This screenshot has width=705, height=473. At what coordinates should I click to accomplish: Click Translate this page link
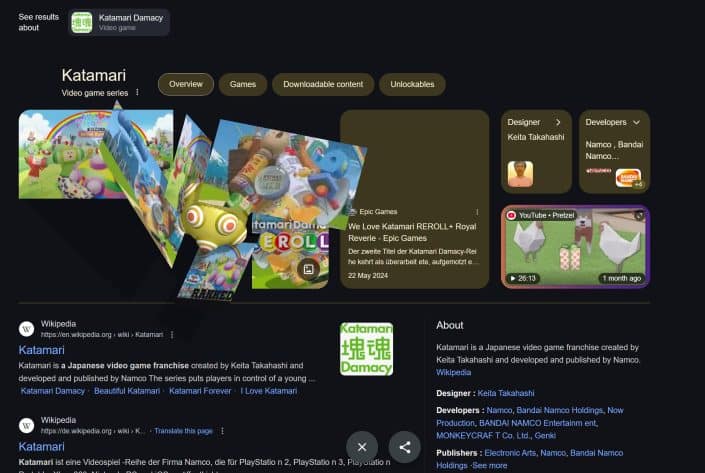point(183,431)
